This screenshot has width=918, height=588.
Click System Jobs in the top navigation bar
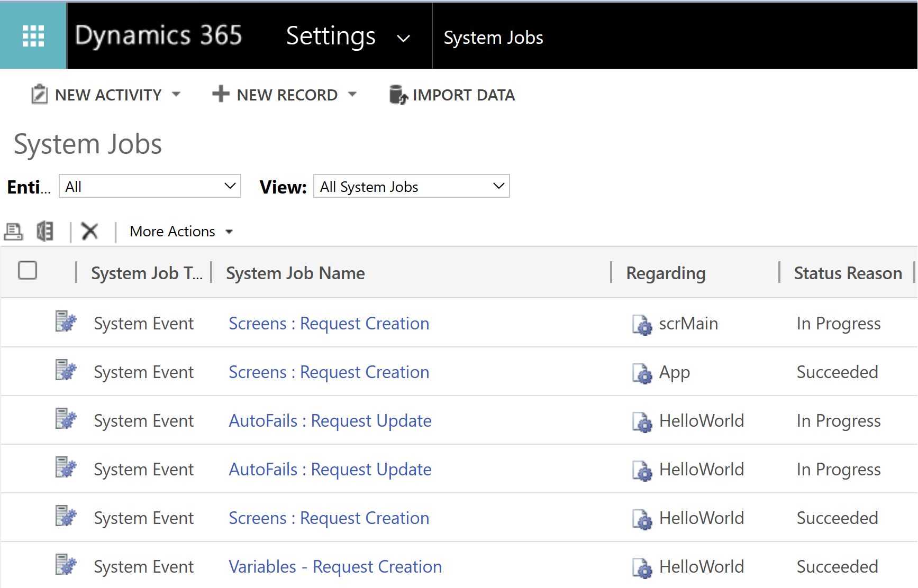point(493,37)
